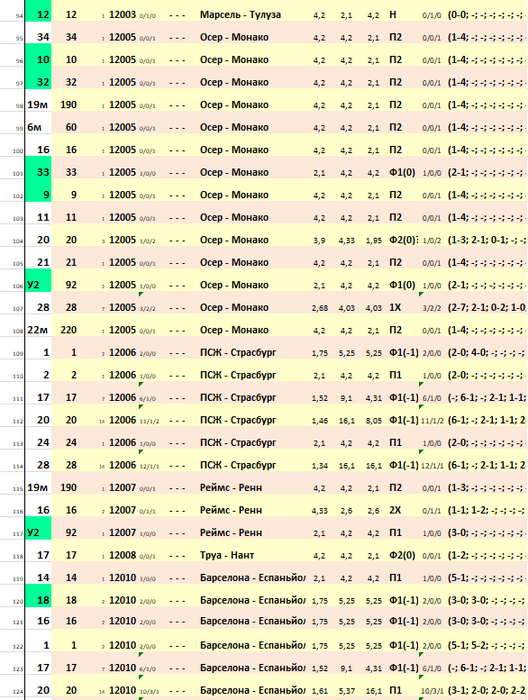This screenshot has height=700, width=528.
Task: Select the odds value 1,34
Action: coord(320,466)
